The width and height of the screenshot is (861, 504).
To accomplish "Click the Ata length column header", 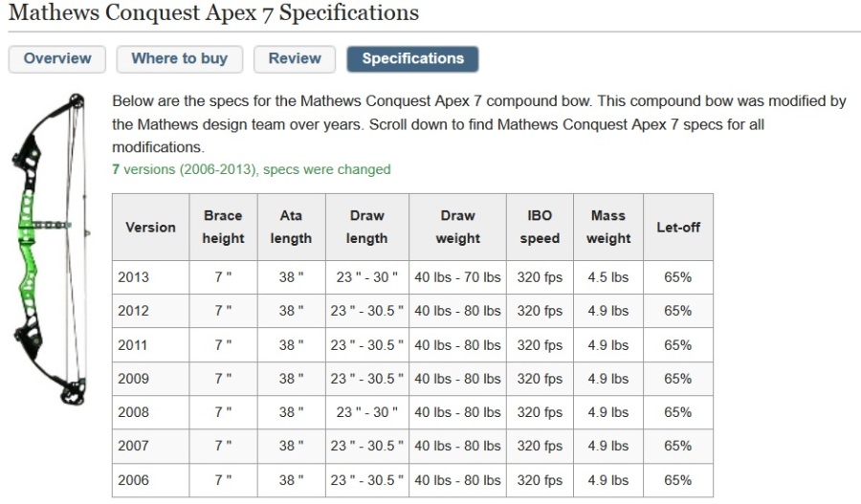I will pos(291,228).
